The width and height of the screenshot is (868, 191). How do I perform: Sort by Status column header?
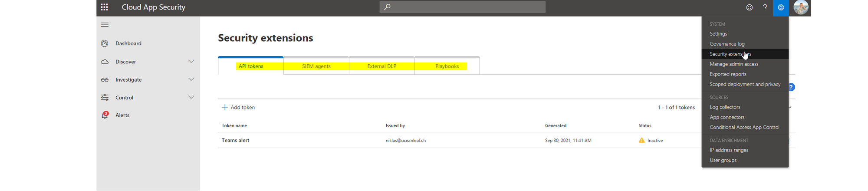click(645, 125)
